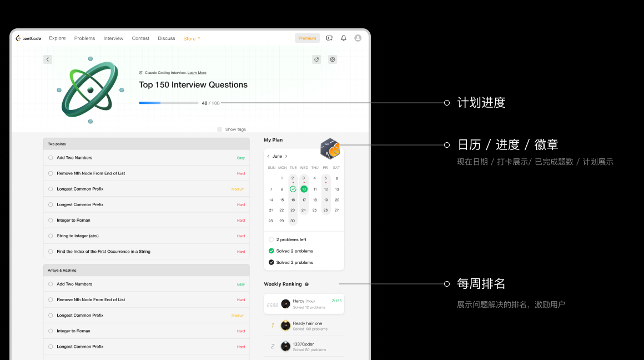Click the plan progress bar
644x360 pixels.
click(168, 103)
